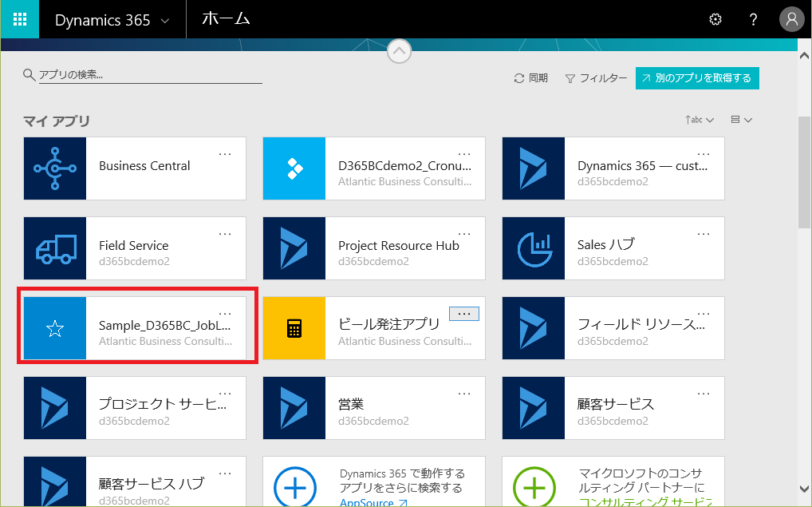Viewport: 812px width, 507px height.
Task: Click in the アプリの検索 search field
Action: (150, 74)
